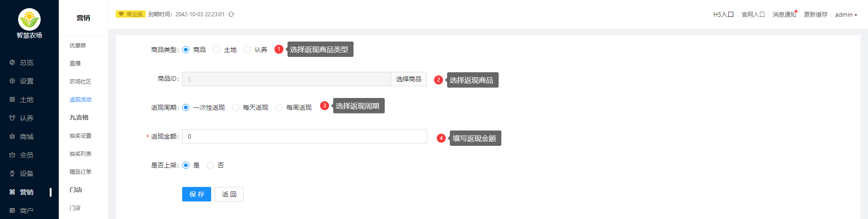Choose the 每周返现 cashback period radio

(279, 107)
